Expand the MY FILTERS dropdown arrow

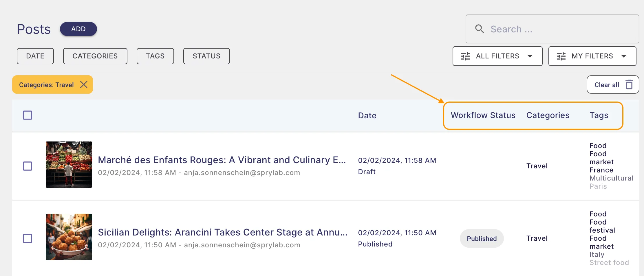click(x=624, y=56)
